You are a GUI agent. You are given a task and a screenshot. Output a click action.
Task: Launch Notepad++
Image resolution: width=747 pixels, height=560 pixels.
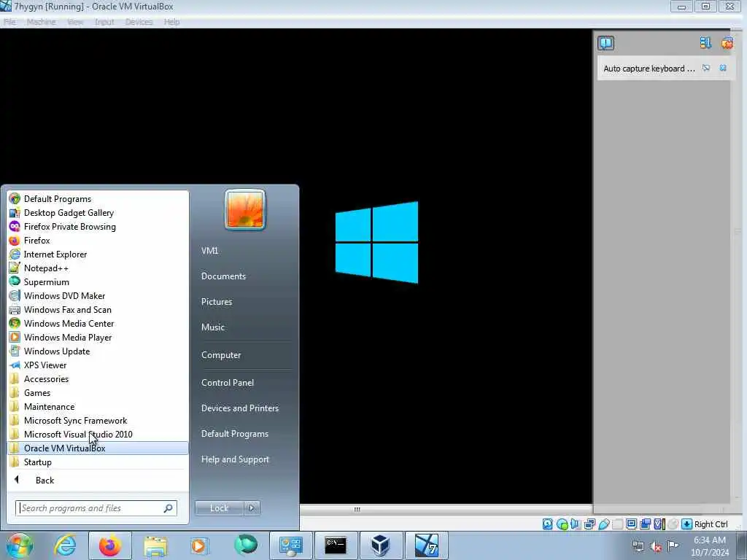click(x=98, y=268)
